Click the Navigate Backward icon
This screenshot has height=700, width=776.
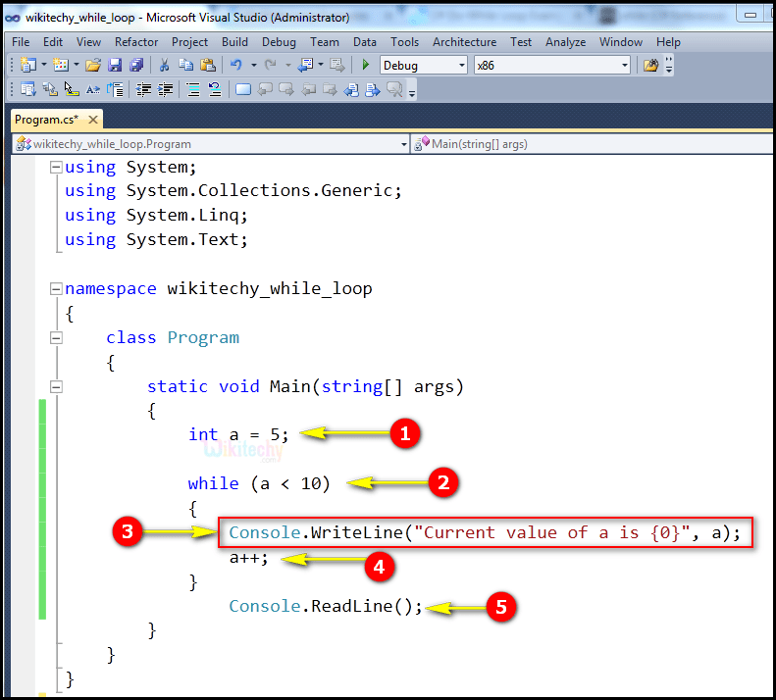pyautogui.click(x=306, y=65)
